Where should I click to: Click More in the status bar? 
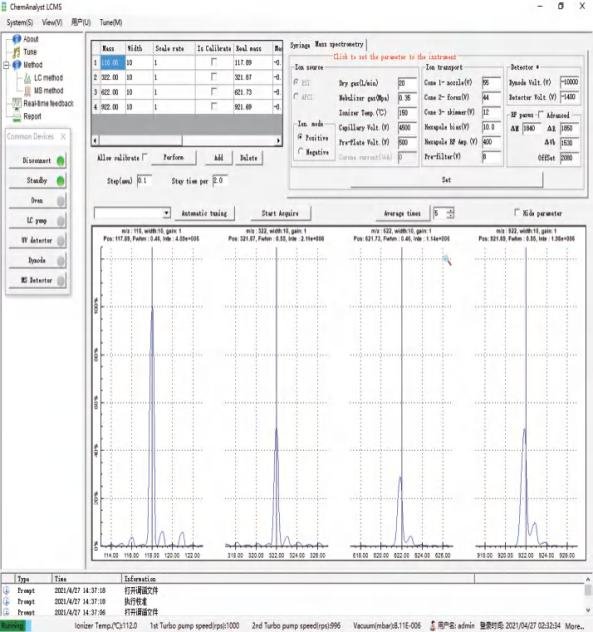[x=574, y=626]
